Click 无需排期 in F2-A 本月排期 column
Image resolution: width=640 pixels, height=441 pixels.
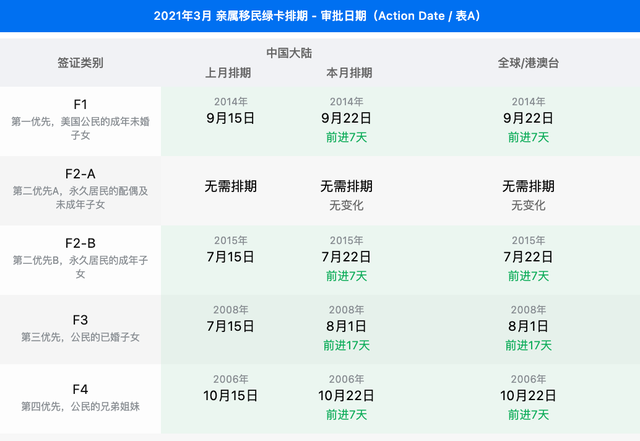(346, 186)
